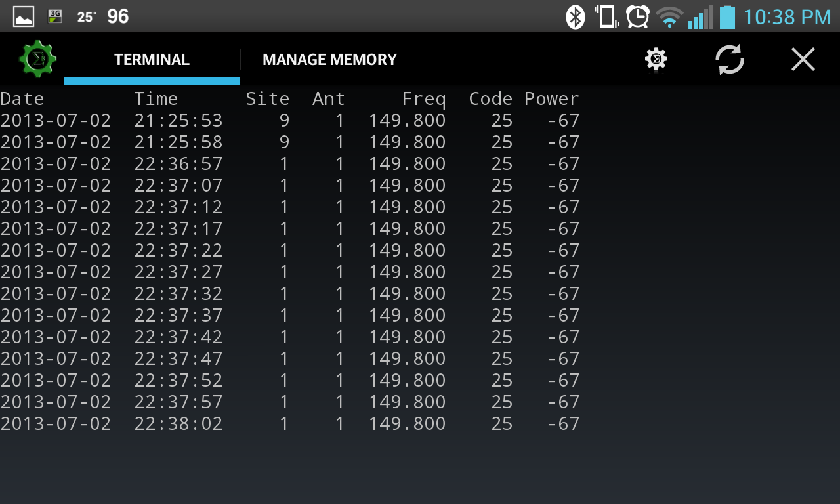Tap the time value 21:25:58
The width and height of the screenshot is (840, 504).
point(178,142)
